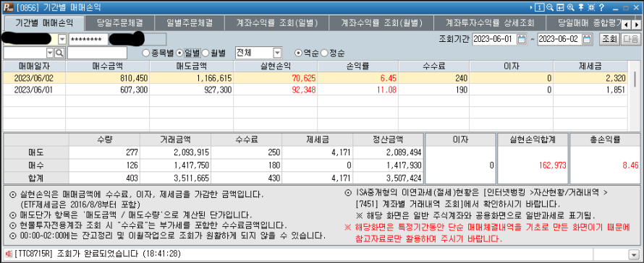This screenshot has height=263, width=644.
Task: Click the 실현손익 column header
Action: [276, 66]
